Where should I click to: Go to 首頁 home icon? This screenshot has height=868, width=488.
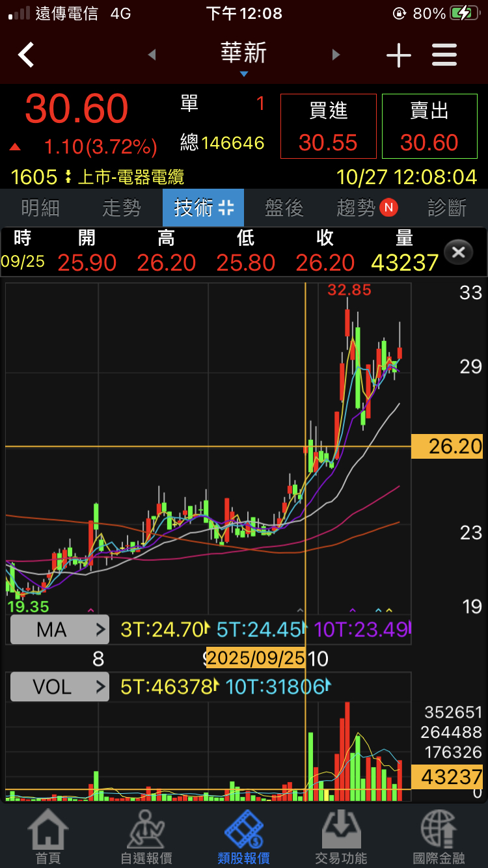pyautogui.click(x=47, y=836)
